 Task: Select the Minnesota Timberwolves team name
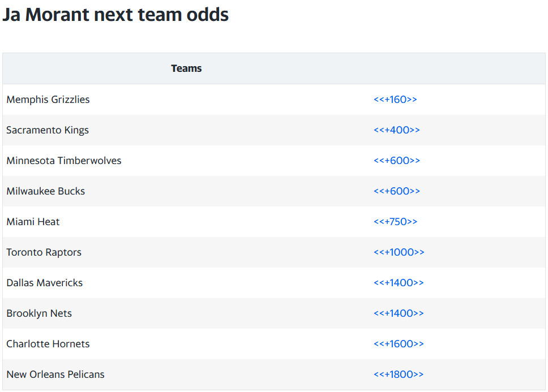click(64, 161)
